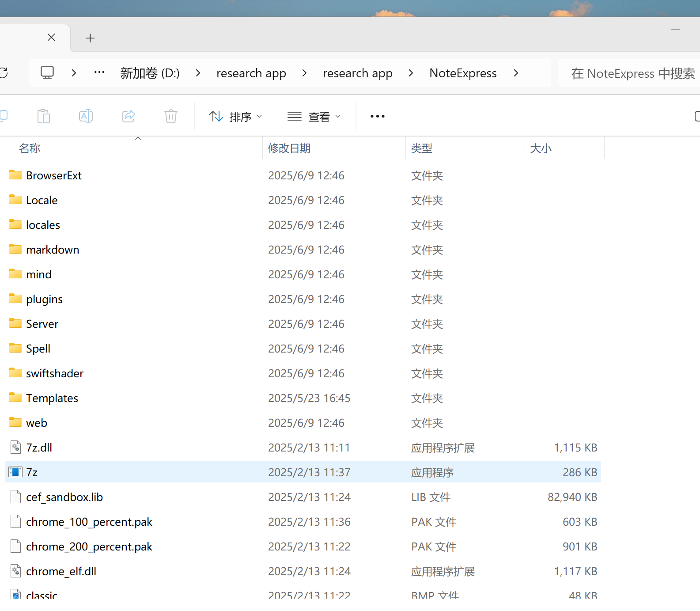Go to second research app breadcrumb folder
This screenshot has height=611, width=700.
(358, 73)
